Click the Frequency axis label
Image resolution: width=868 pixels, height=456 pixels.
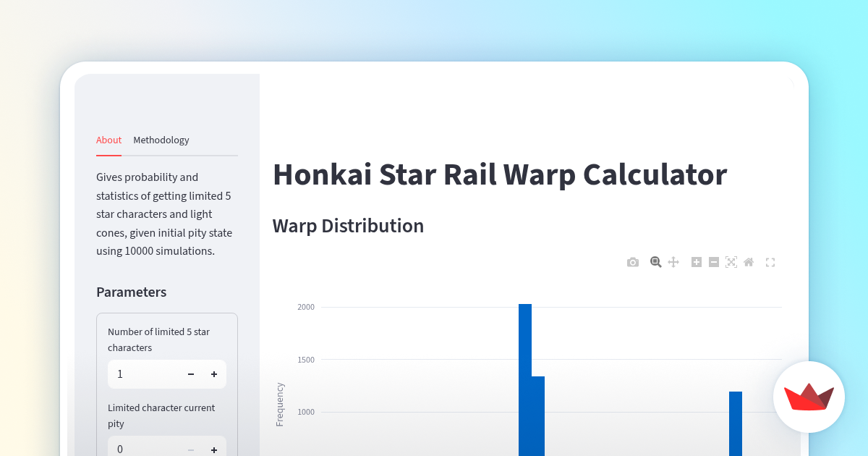[x=280, y=405]
